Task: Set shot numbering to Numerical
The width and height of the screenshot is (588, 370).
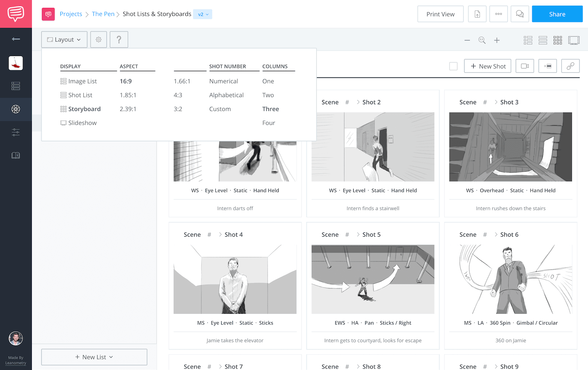Action: coord(223,81)
